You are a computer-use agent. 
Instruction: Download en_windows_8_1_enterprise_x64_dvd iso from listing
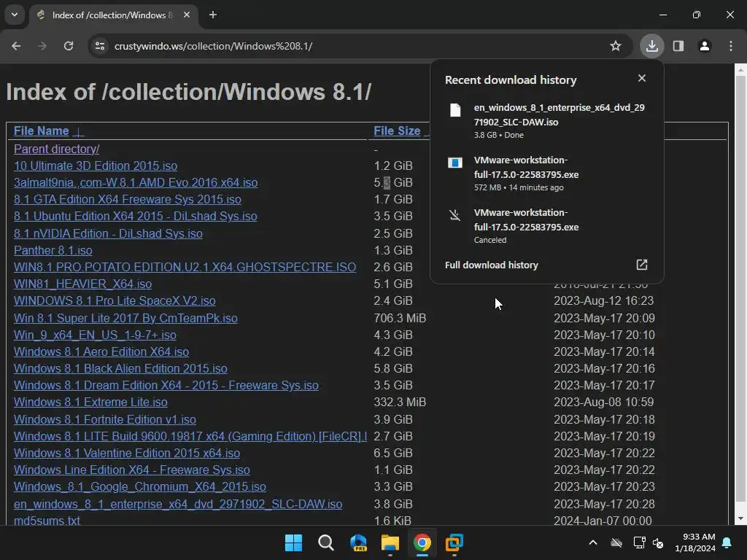coord(178,505)
